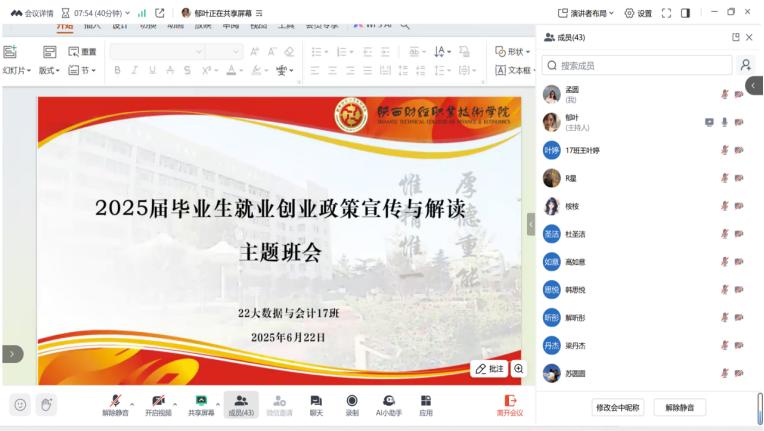Select member 韩思悦 in the list
The image size is (764, 431).
tap(647, 290)
